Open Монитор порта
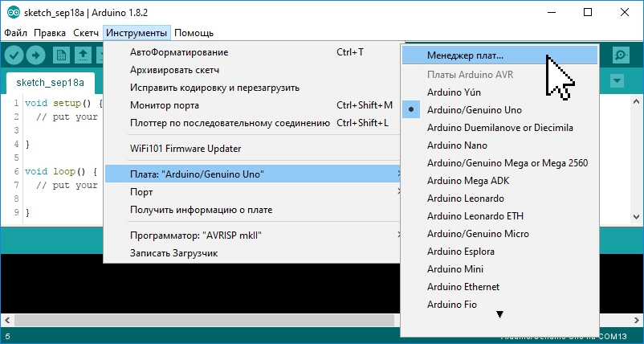The image size is (644, 344). click(252, 105)
